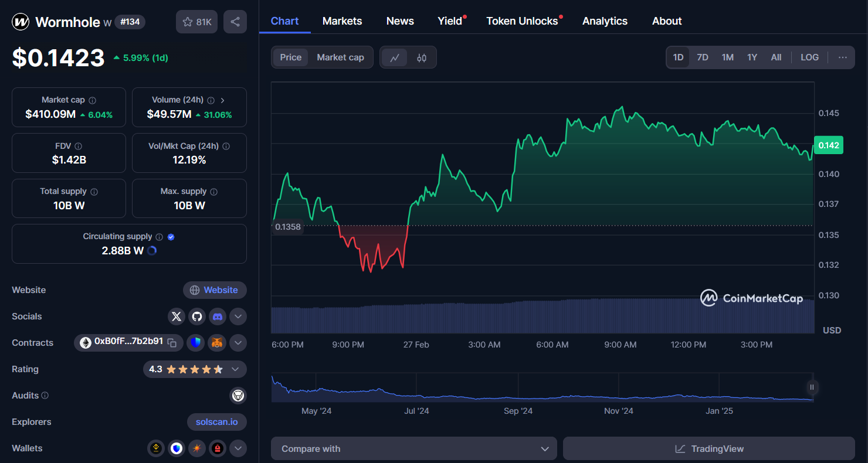Switch chart to Market cap view
This screenshot has width=868, height=463.
(340, 57)
